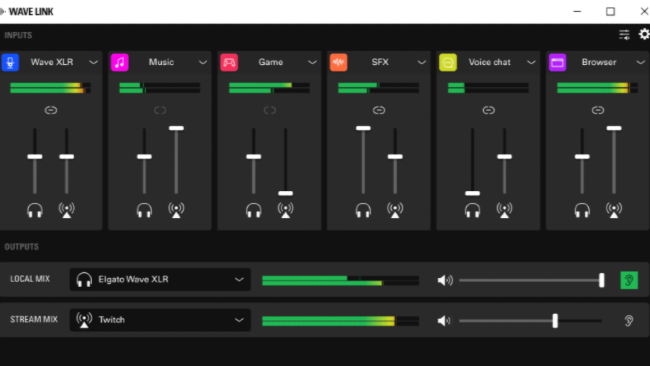Click the red Game controller icon
This screenshot has height=366, width=650.
coord(229,62)
